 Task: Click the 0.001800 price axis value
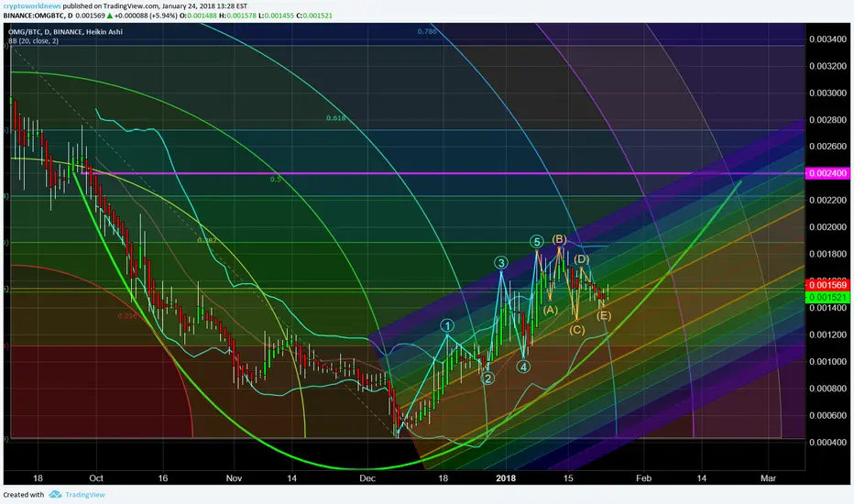coord(827,254)
